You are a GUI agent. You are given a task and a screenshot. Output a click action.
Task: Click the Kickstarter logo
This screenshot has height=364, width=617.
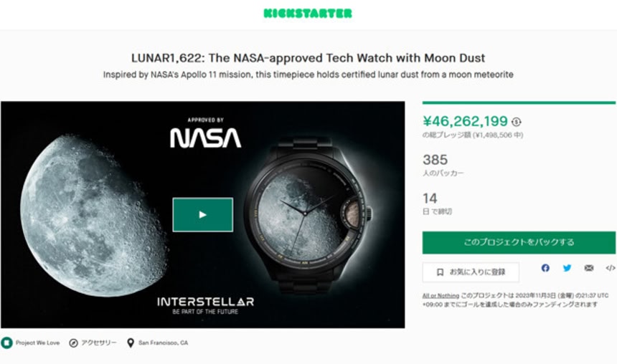point(308,13)
